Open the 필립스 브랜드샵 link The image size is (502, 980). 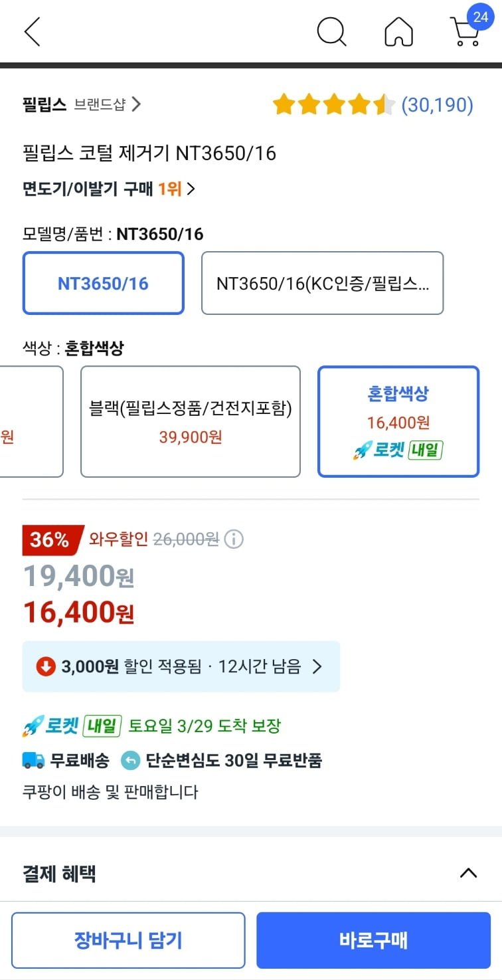point(82,104)
